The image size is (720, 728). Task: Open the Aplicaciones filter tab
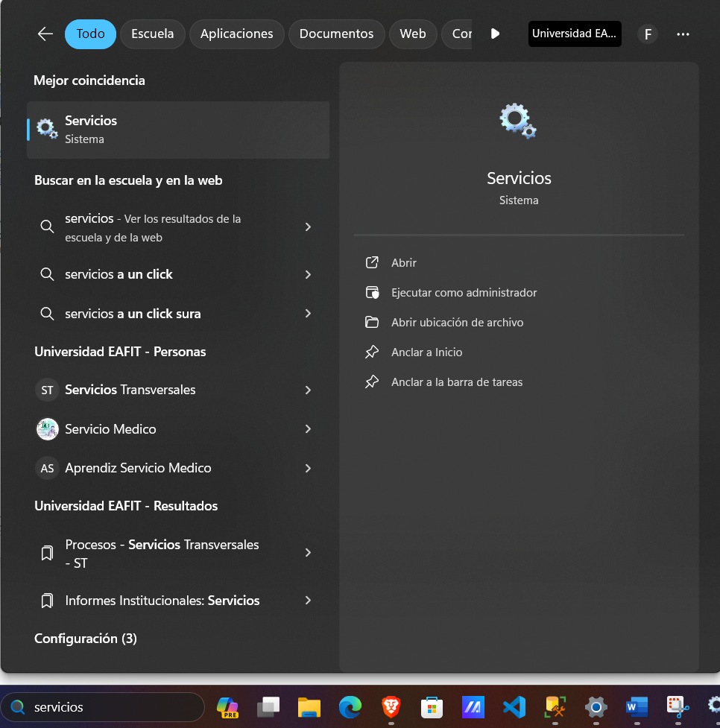tap(236, 34)
